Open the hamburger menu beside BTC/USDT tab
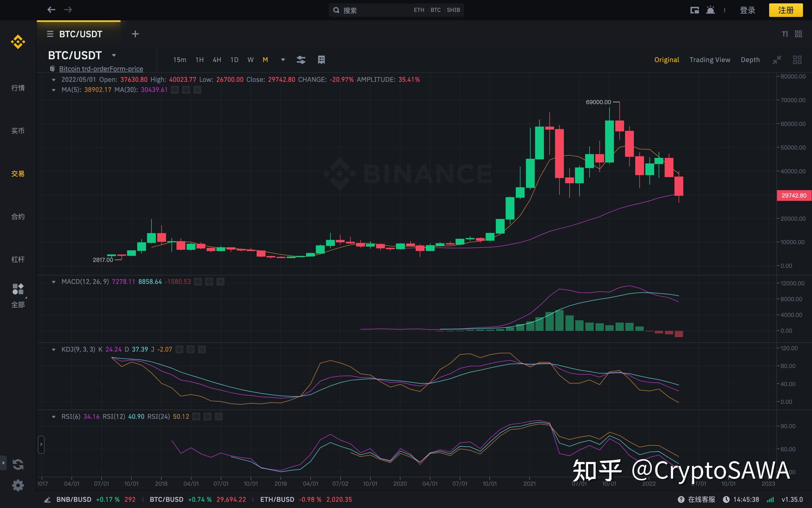 pyautogui.click(x=50, y=34)
